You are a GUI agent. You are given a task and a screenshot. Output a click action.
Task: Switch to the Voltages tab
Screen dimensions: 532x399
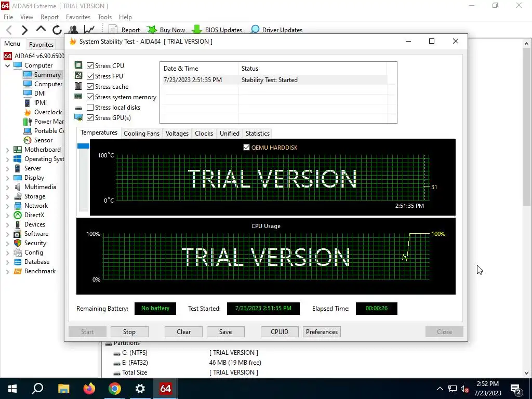[177, 134]
